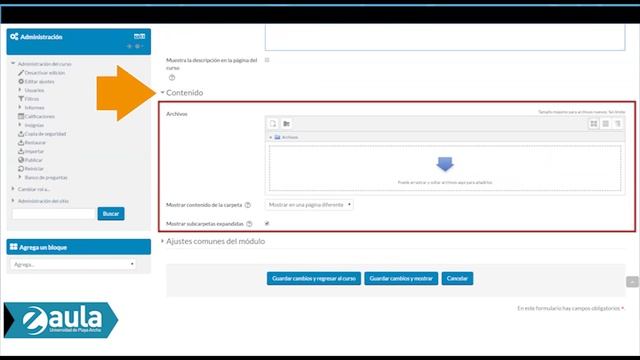Click the gear icon for Editar ajustes

21,81
